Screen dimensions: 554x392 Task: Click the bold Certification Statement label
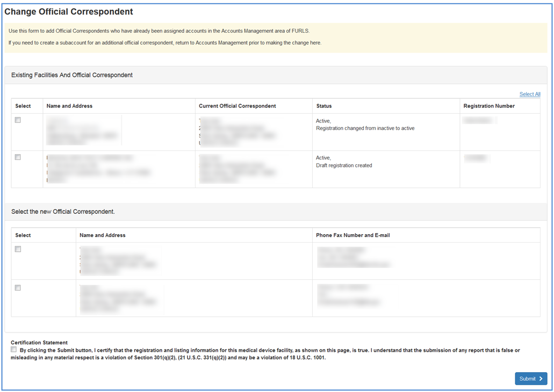(x=39, y=343)
